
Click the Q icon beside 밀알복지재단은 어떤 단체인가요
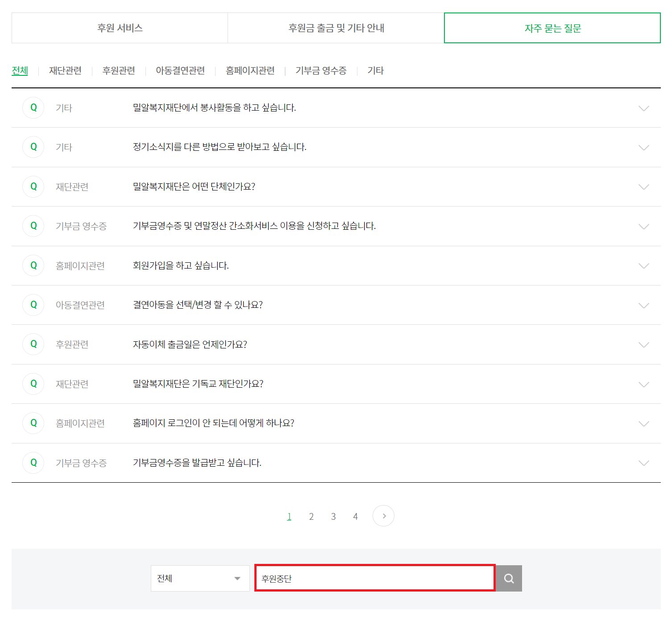33,186
